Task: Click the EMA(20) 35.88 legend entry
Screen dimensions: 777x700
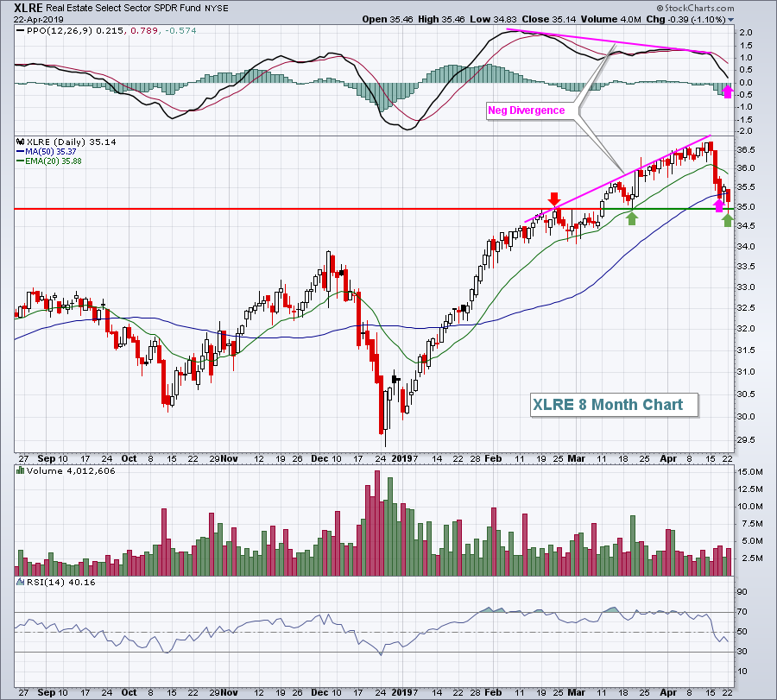Action: point(53,161)
